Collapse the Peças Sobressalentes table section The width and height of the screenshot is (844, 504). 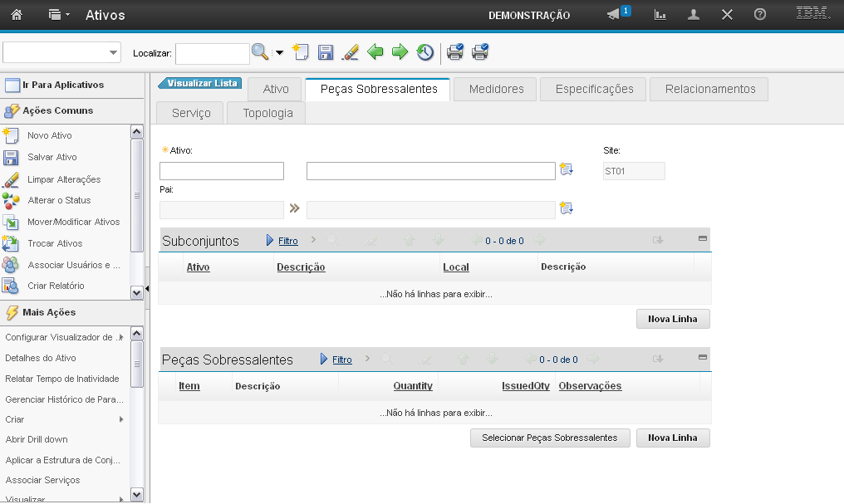(702, 357)
